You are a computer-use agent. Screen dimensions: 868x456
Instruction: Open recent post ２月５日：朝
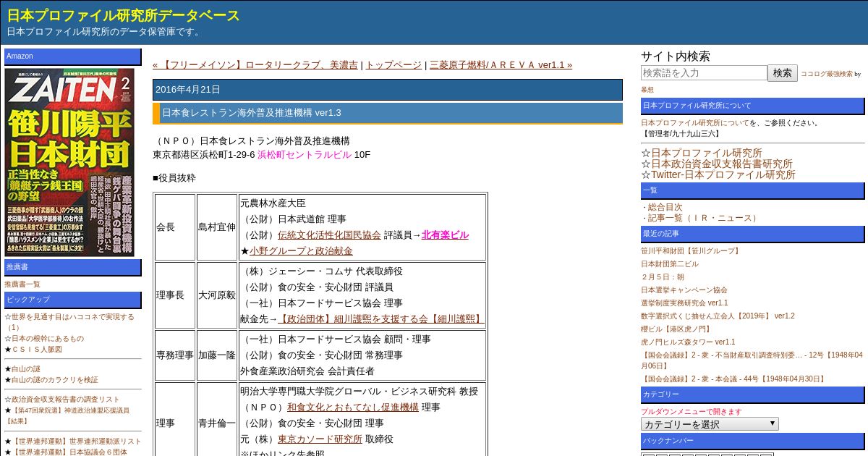(x=663, y=276)
